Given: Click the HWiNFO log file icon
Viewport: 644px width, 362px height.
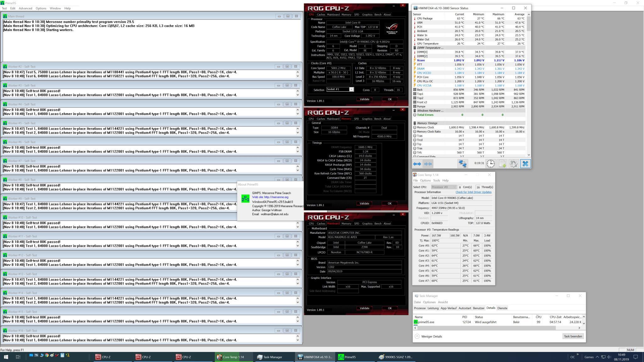Looking at the screenshot, I should [x=502, y=164].
